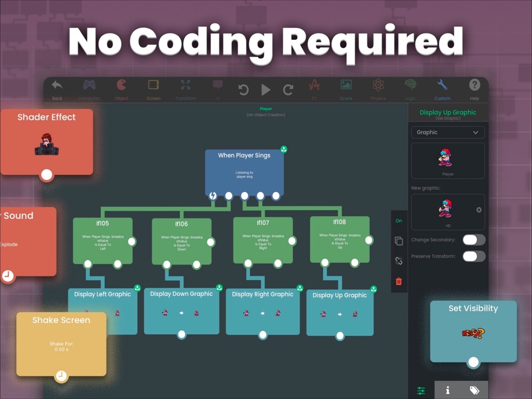532x399 pixels.
Task: Go back using the Back arrow
Action: pyautogui.click(x=57, y=89)
